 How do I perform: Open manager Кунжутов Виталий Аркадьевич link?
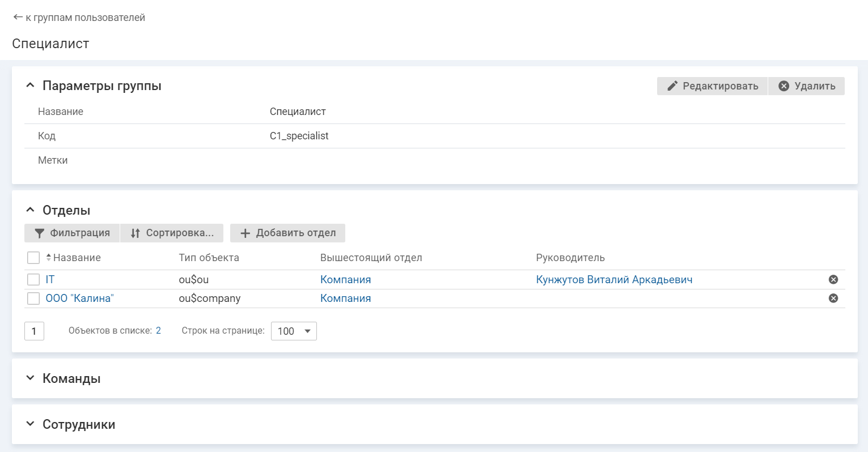(x=614, y=279)
